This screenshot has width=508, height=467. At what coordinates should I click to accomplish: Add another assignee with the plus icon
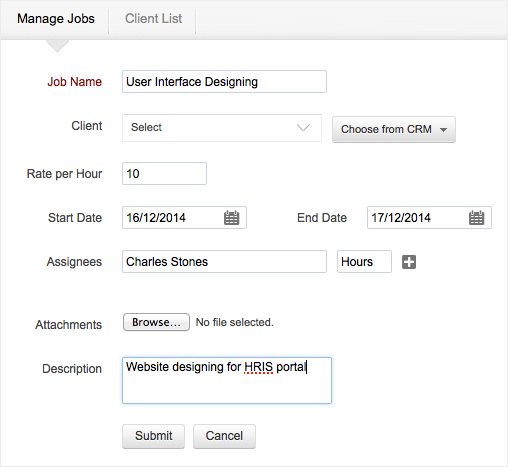409,262
